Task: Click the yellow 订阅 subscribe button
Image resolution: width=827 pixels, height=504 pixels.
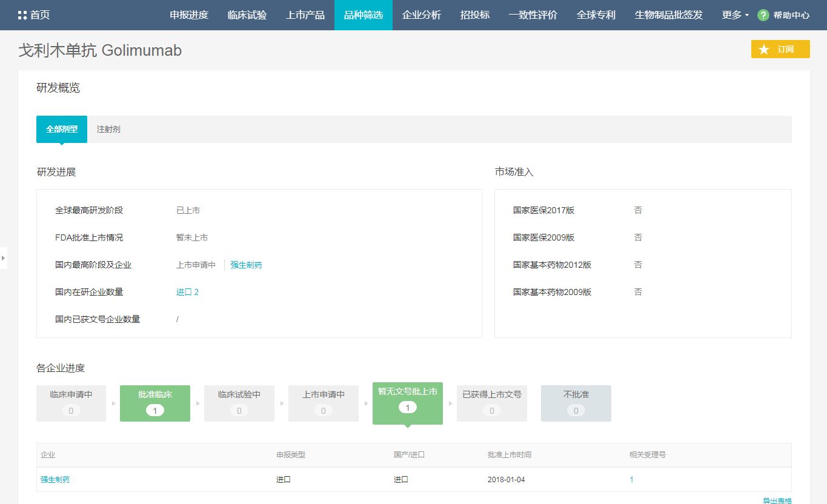Action: (x=780, y=49)
